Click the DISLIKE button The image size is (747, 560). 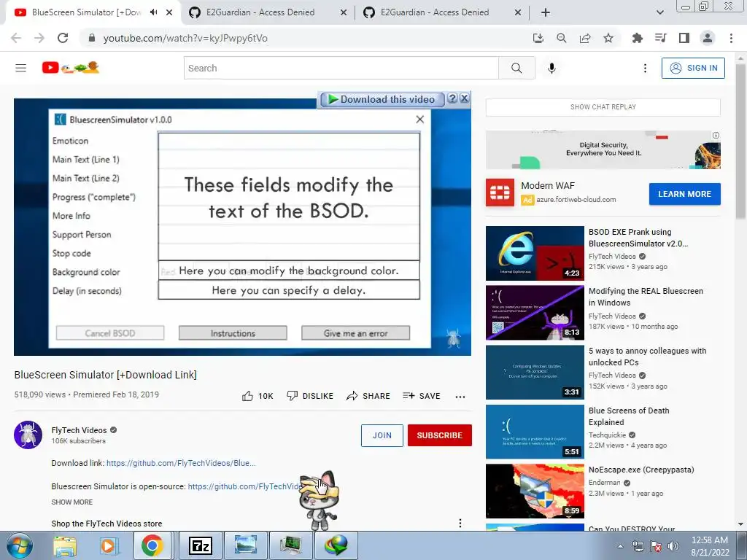point(309,396)
